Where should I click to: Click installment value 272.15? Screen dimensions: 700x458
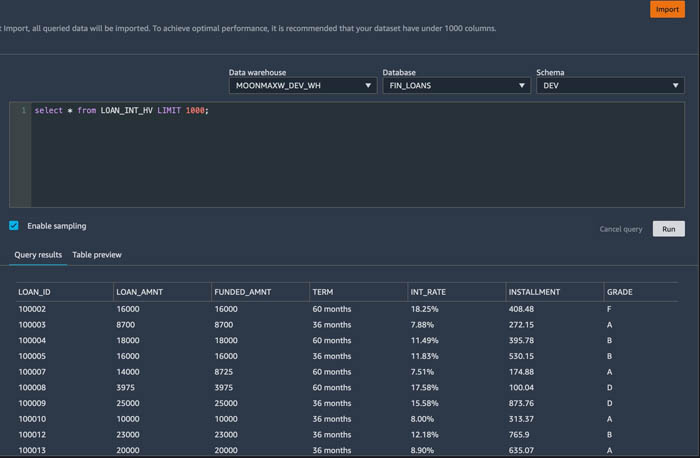521,325
